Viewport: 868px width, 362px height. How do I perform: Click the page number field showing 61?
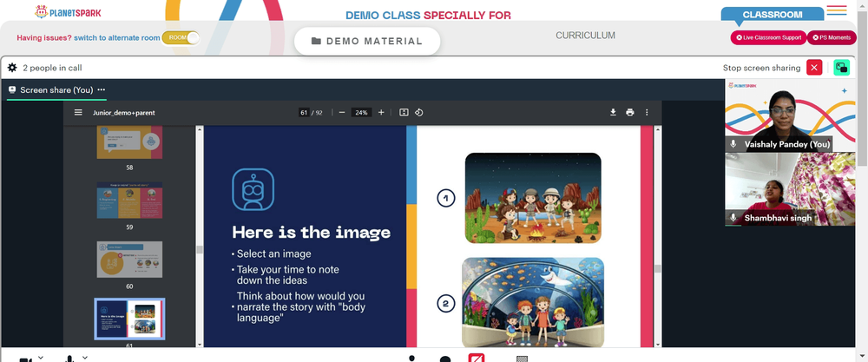[304, 112]
